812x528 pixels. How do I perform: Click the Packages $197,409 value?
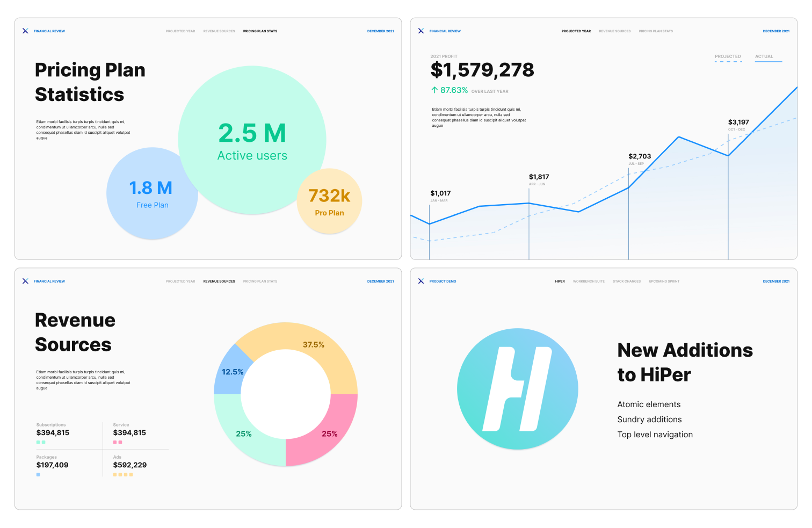click(x=52, y=465)
